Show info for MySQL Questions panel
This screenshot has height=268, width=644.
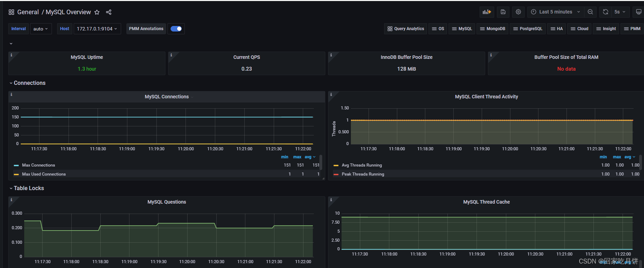pos(11,199)
